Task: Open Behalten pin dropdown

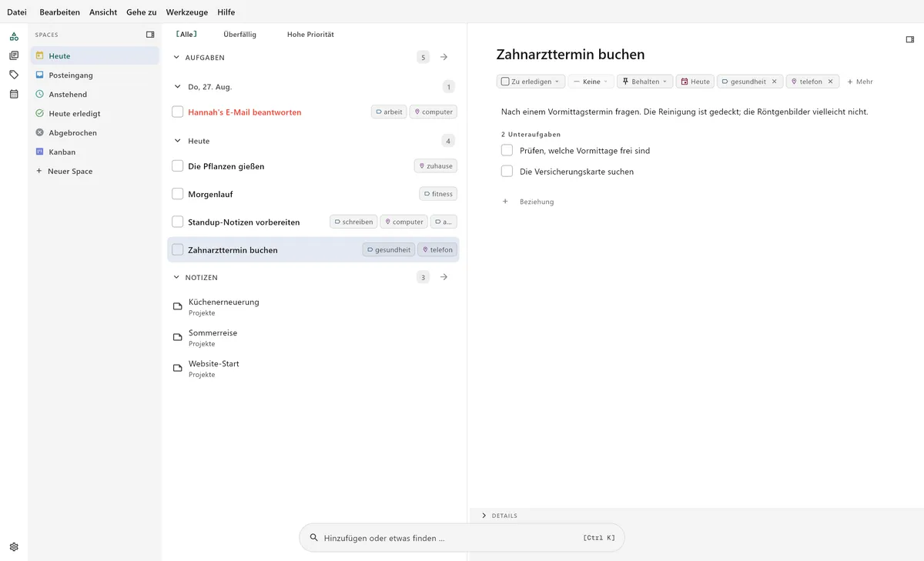Action: click(x=645, y=82)
